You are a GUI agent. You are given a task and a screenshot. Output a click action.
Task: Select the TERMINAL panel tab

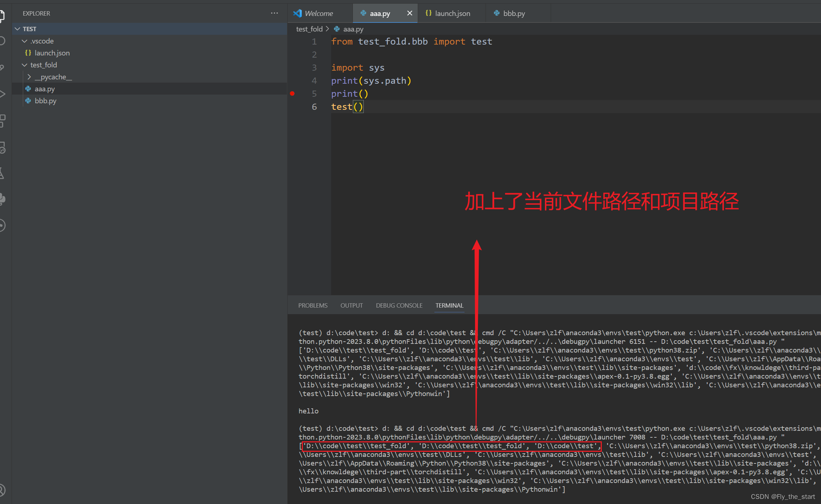(449, 305)
